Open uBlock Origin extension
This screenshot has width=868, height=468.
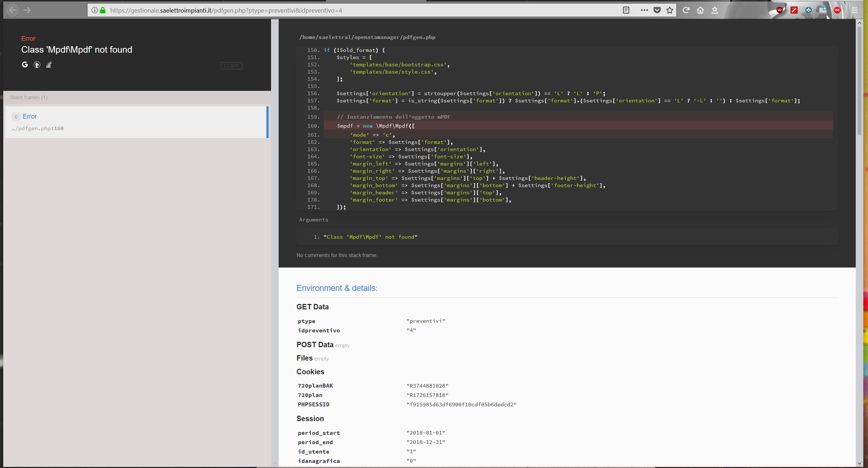click(780, 10)
